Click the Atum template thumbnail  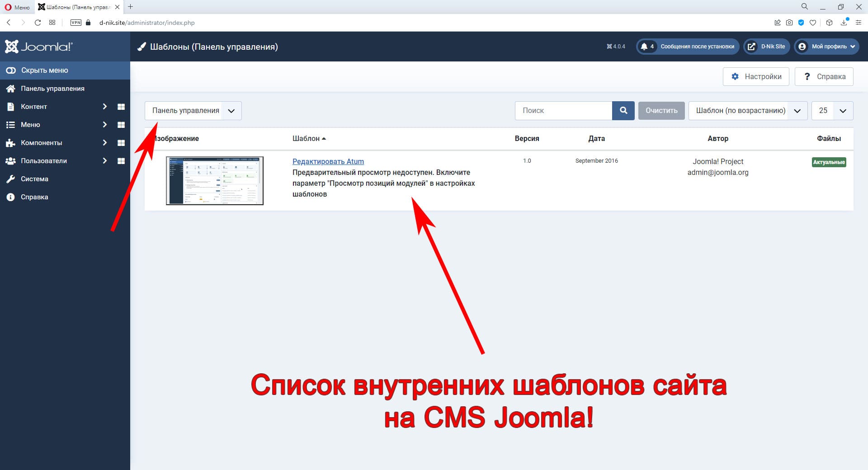(x=215, y=181)
